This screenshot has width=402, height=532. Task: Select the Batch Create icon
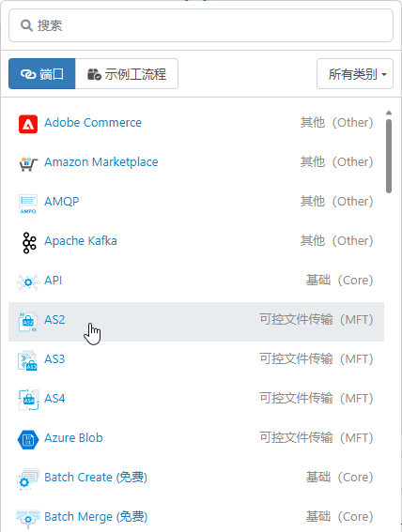(28, 479)
